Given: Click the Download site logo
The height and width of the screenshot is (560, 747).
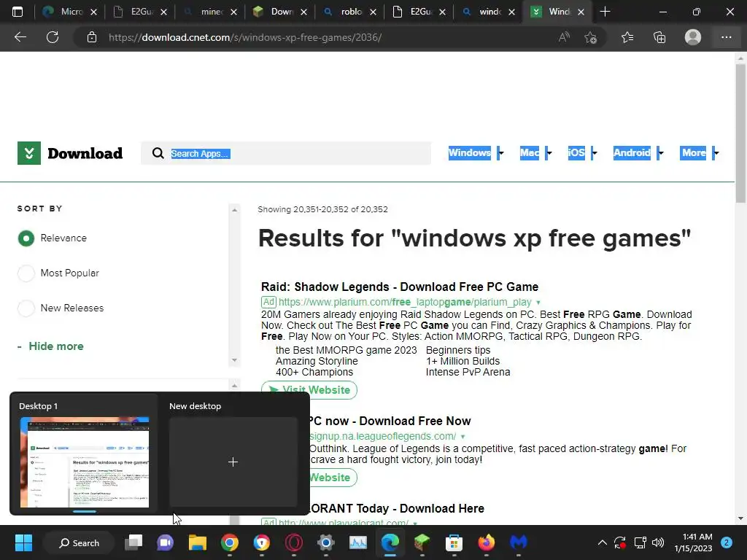Looking at the screenshot, I should [70, 153].
